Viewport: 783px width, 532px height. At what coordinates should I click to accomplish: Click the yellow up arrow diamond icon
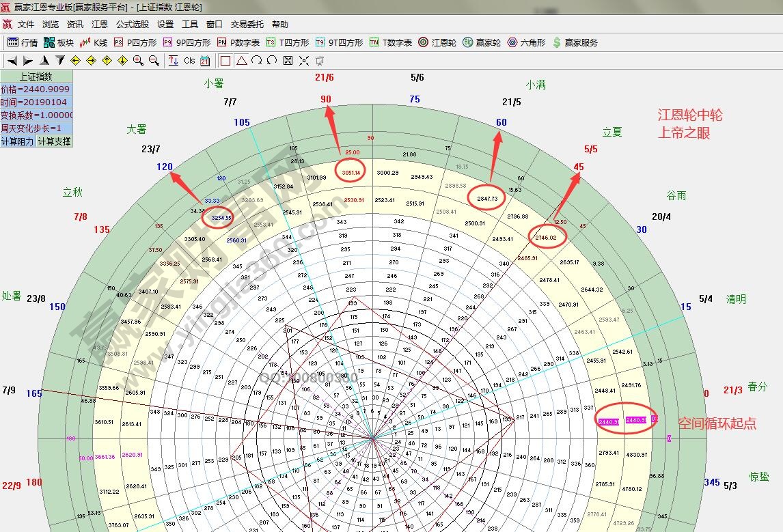tap(107, 61)
